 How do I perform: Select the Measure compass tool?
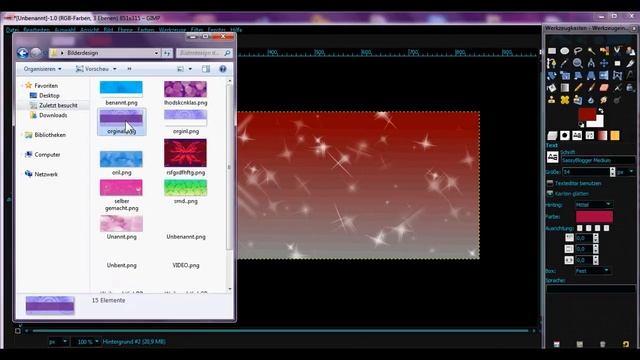pyautogui.click(x=591, y=63)
